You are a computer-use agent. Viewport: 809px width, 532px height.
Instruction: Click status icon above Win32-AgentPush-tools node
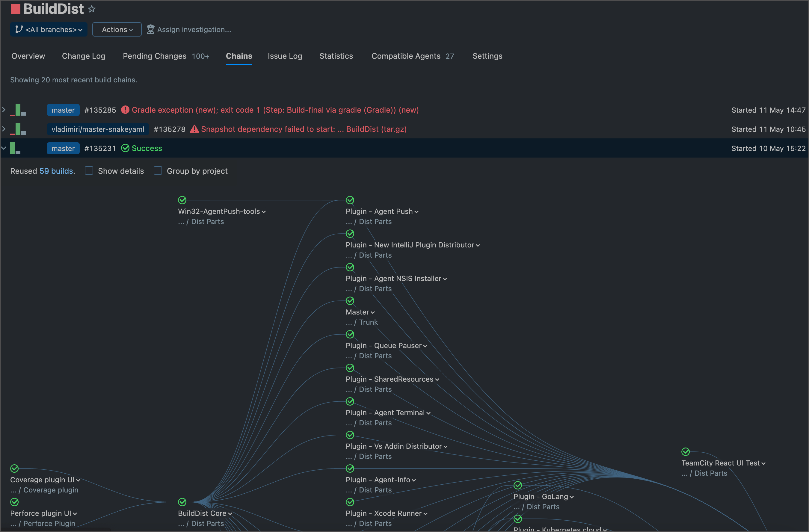tap(182, 200)
